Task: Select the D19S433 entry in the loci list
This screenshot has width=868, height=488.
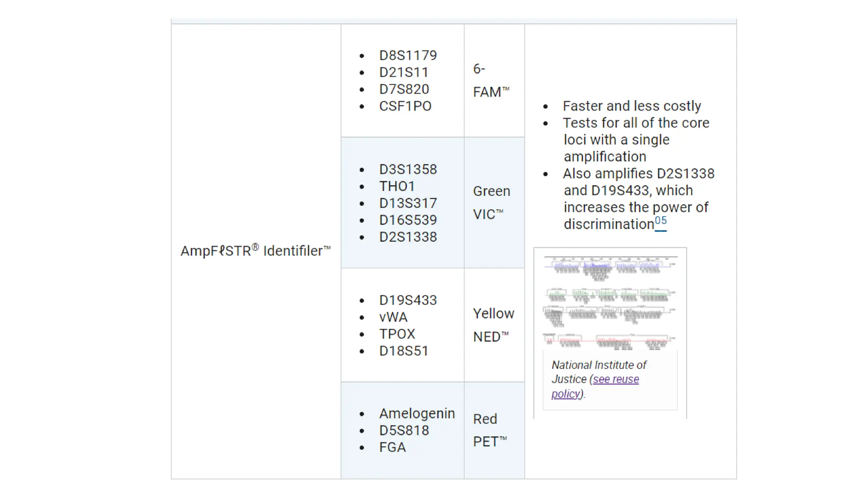Action: pyautogui.click(x=408, y=300)
